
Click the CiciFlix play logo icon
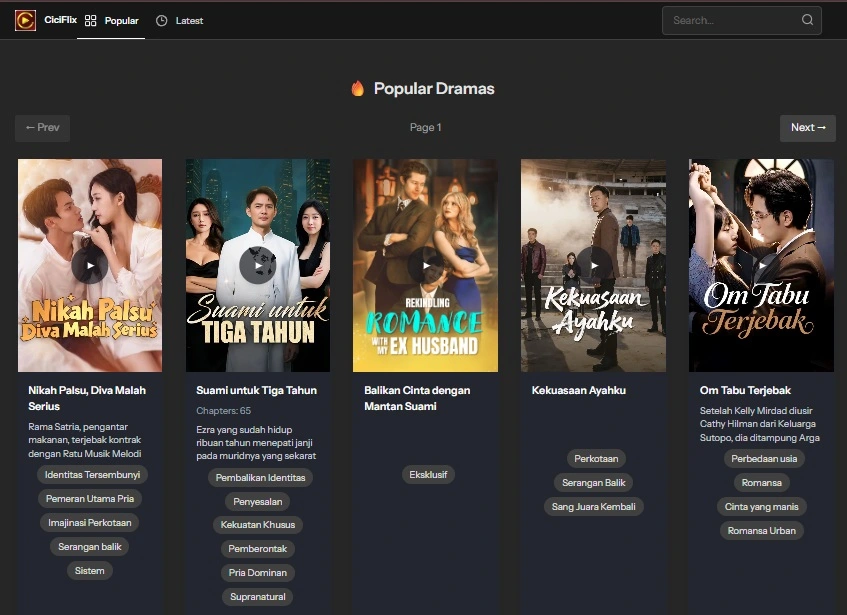pos(25,19)
